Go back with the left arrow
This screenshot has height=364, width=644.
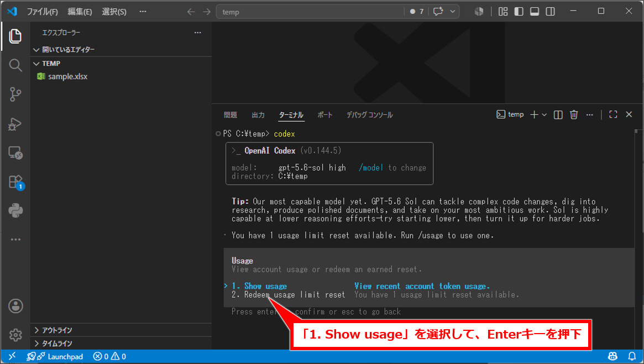point(191,12)
